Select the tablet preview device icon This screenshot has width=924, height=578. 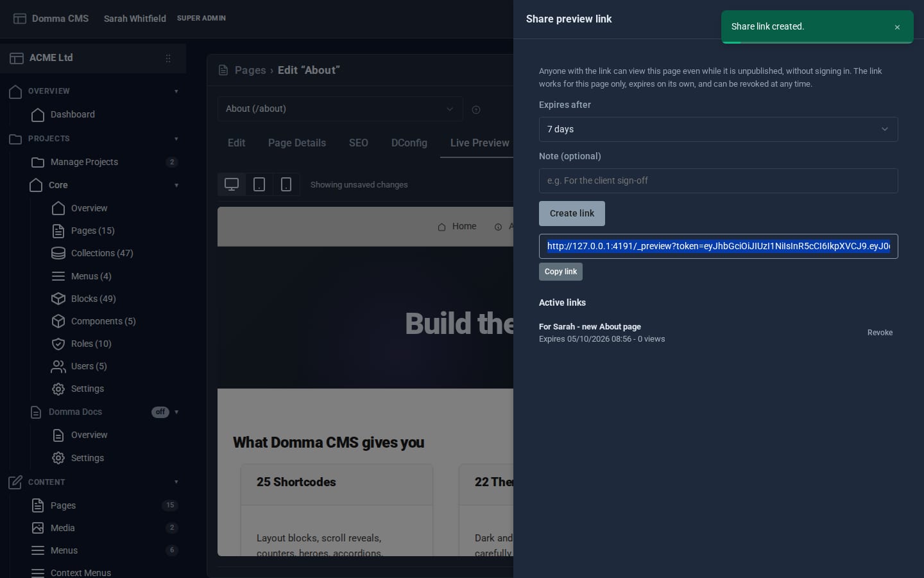[259, 184]
